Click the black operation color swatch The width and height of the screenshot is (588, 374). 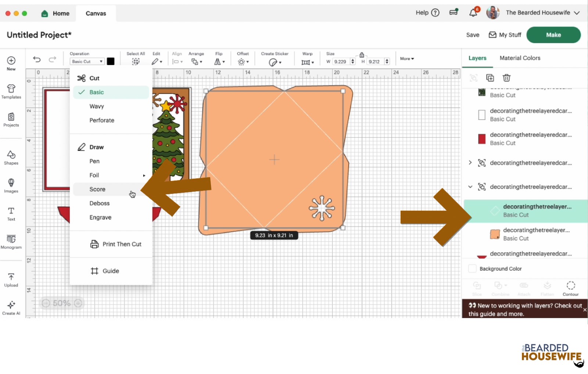[111, 61]
